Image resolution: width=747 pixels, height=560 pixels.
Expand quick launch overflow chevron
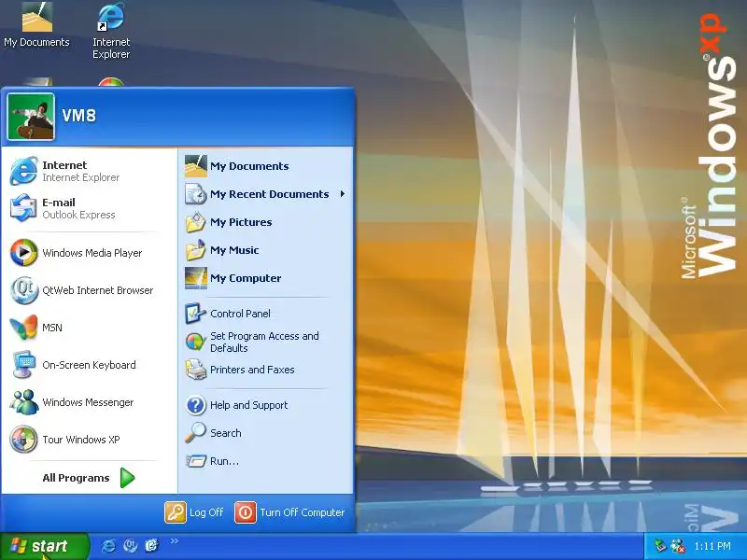click(x=174, y=541)
